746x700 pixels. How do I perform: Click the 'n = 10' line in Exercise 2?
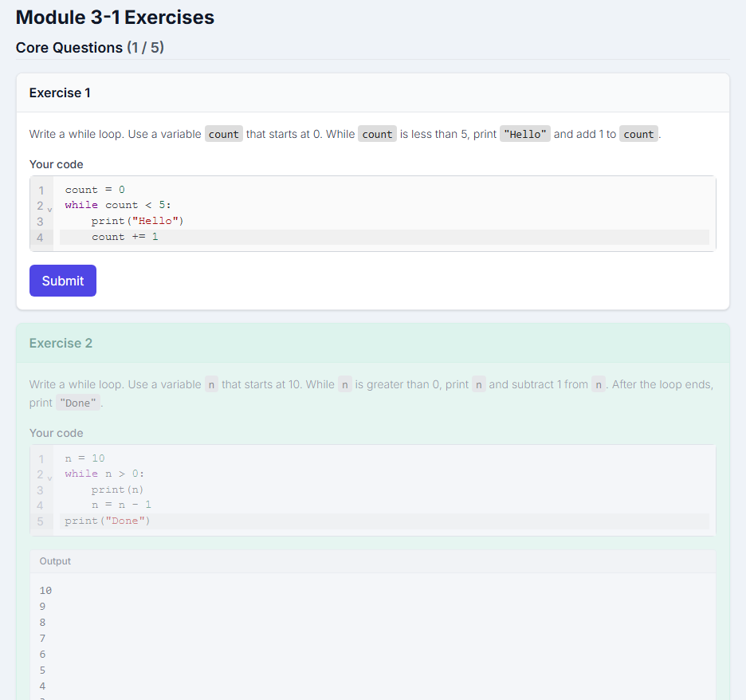(x=84, y=458)
